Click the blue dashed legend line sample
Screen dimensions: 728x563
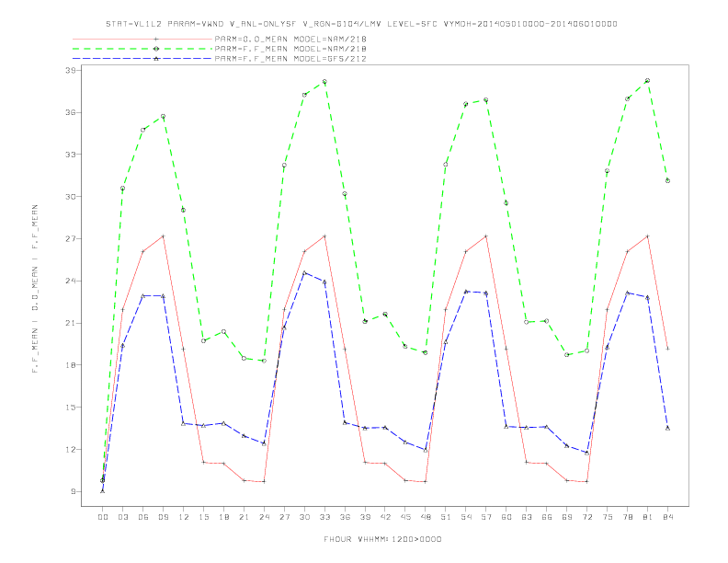click(x=142, y=59)
